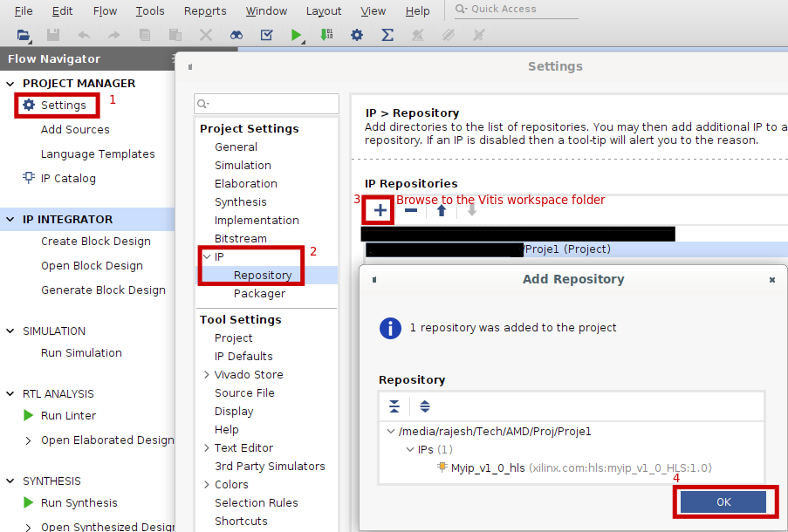
Task: Collapse all in the Repository tree toolbar
Action: [394, 406]
